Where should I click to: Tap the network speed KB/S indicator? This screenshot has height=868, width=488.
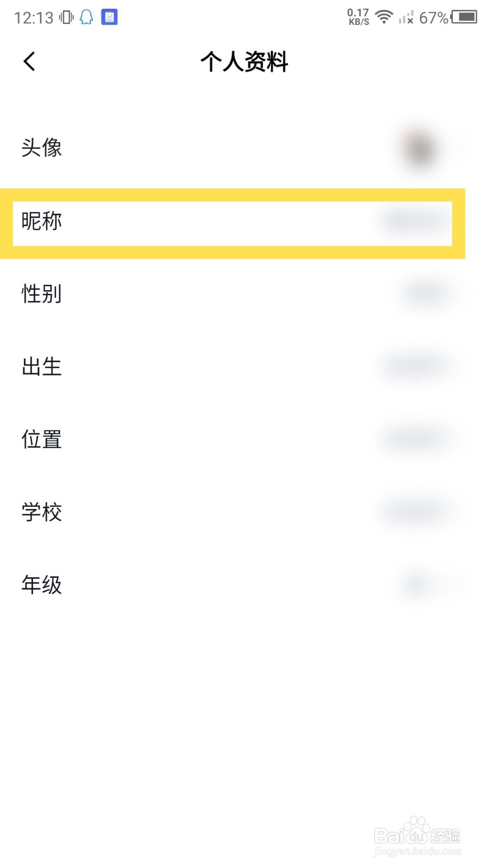pyautogui.click(x=358, y=17)
